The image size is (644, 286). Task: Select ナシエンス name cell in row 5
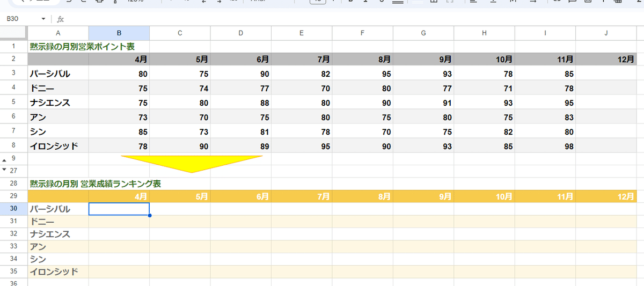[58, 102]
